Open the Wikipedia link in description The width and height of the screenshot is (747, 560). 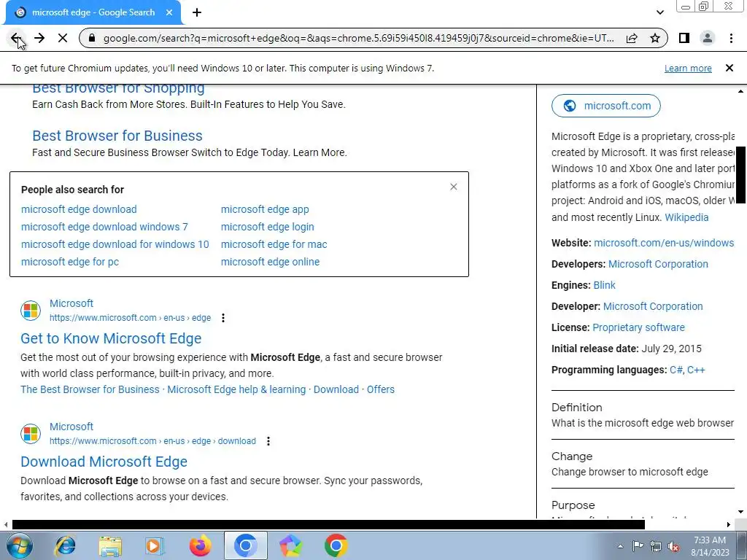click(686, 217)
